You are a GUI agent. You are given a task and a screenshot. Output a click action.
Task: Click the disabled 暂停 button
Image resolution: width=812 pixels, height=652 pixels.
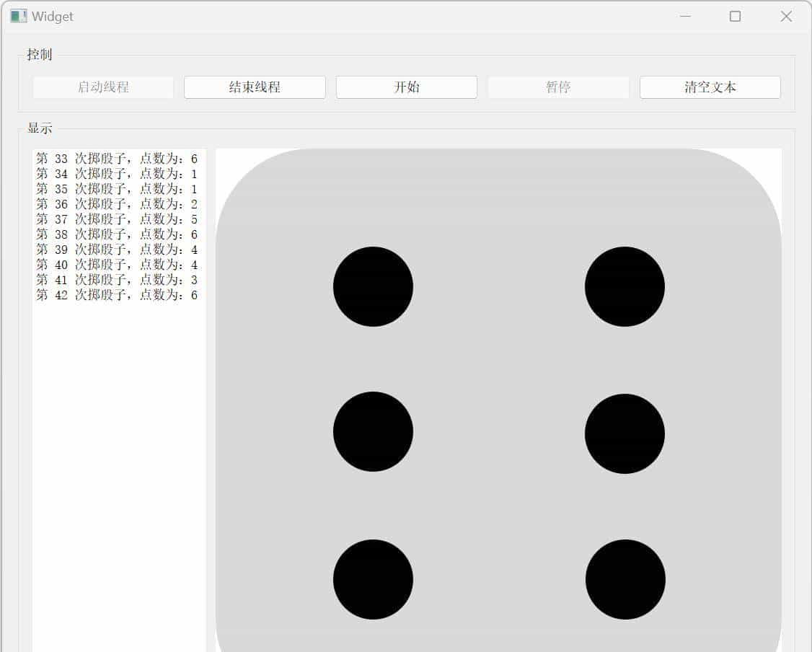[558, 87]
